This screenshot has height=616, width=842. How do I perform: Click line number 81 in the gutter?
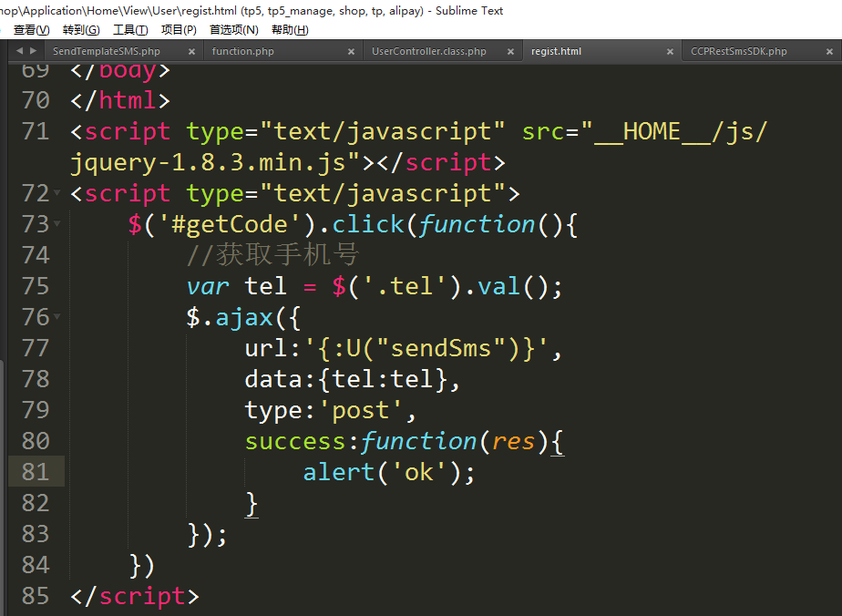coord(35,472)
